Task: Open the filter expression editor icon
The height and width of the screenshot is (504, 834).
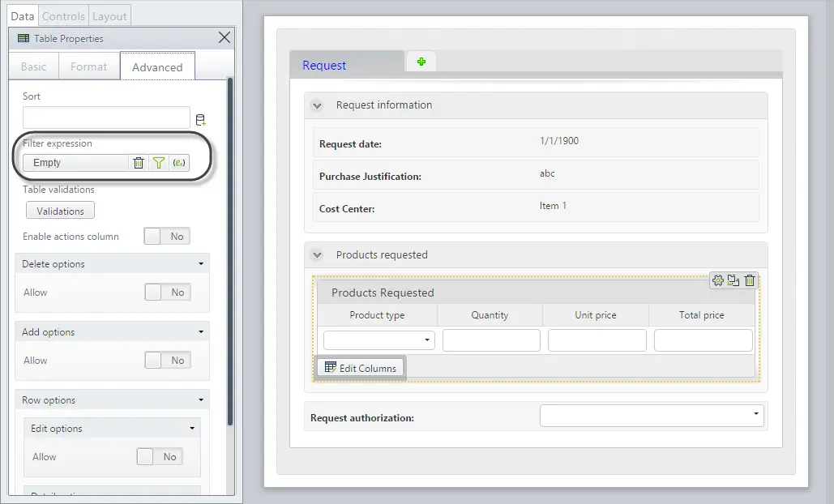Action: 179,163
